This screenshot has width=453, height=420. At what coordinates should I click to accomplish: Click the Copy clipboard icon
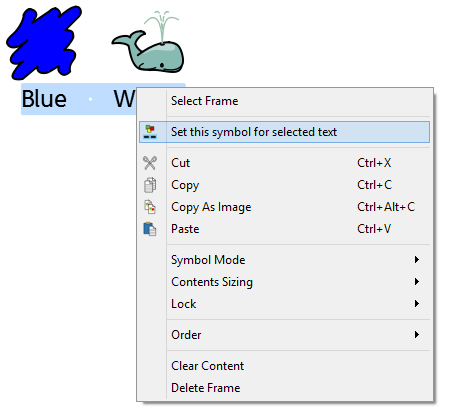pyautogui.click(x=150, y=185)
